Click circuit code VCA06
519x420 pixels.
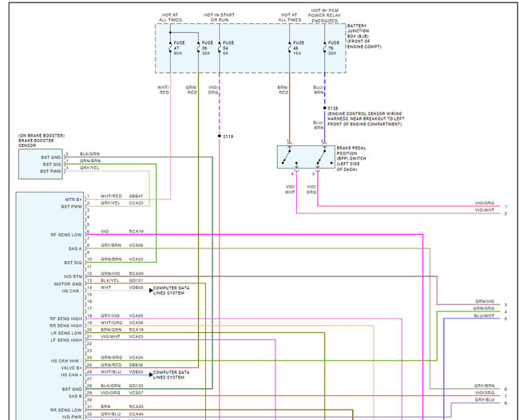136,323
